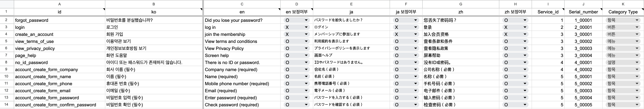Click the note indicator on ko header
644x109 pixels.
(x=201, y=9)
